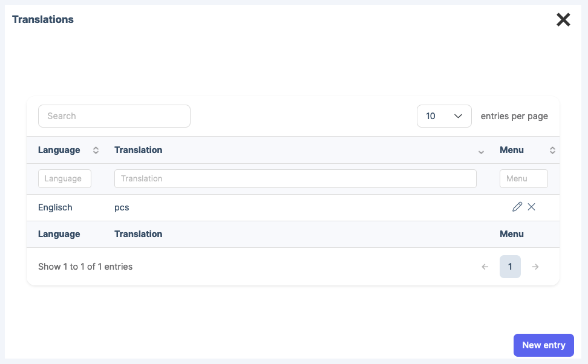The height and width of the screenshot is (364, 588).
Task: Click the footer Translation label
Action: (138, 234)
